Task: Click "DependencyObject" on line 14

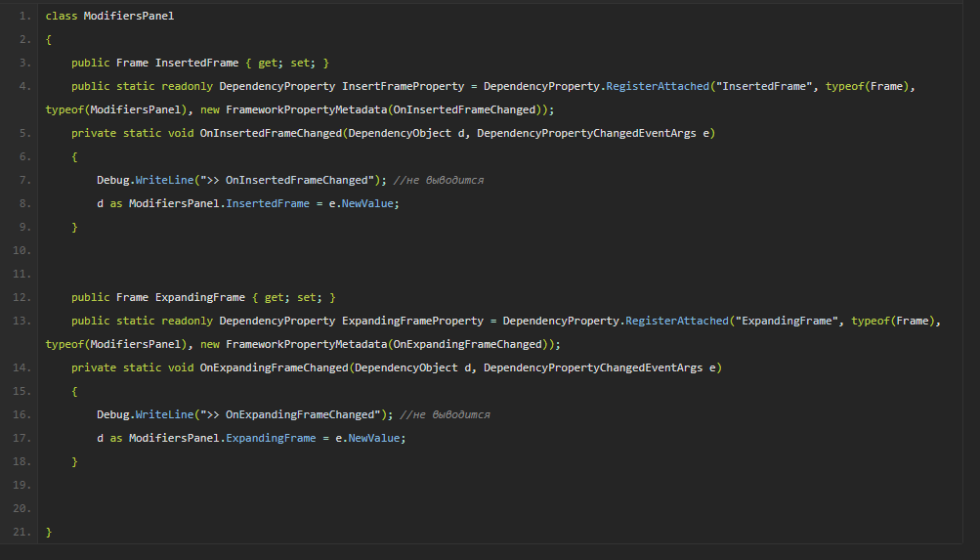Action: point(406,367)
